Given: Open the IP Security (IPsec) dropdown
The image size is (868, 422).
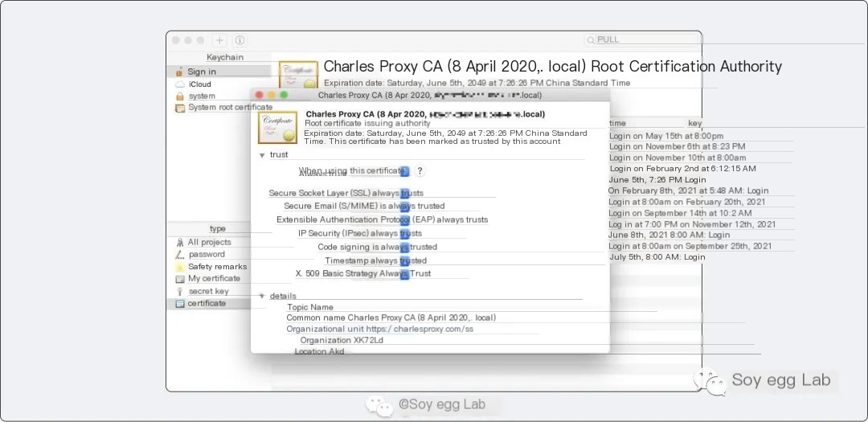Looking at the screenshot, I should click(404, 234).
